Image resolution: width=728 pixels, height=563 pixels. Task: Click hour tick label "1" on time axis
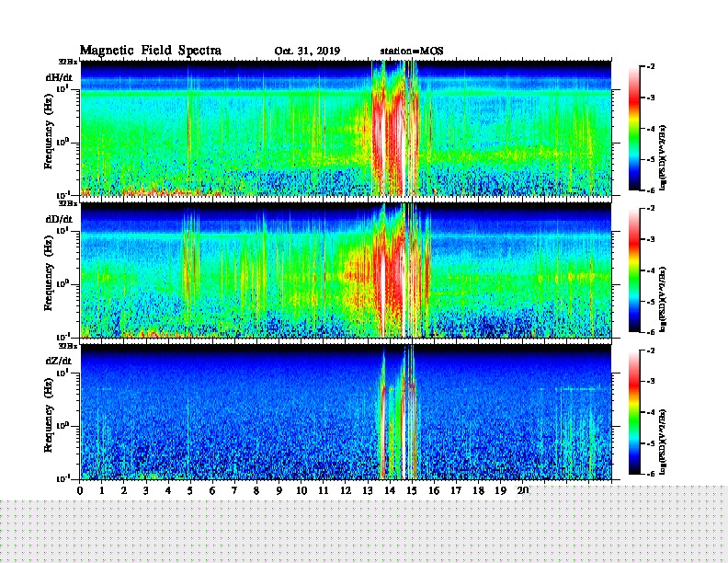click(x=102, y=491)
